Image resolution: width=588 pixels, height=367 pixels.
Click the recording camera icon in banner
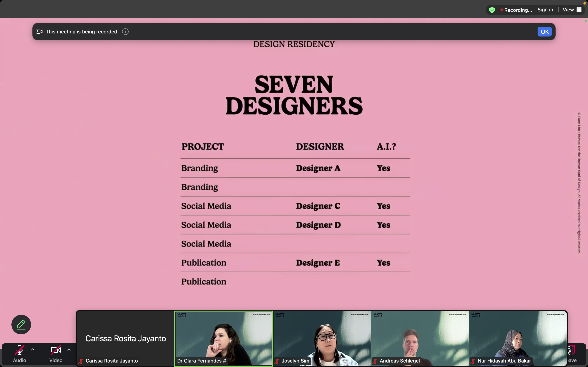coord(39,32)
